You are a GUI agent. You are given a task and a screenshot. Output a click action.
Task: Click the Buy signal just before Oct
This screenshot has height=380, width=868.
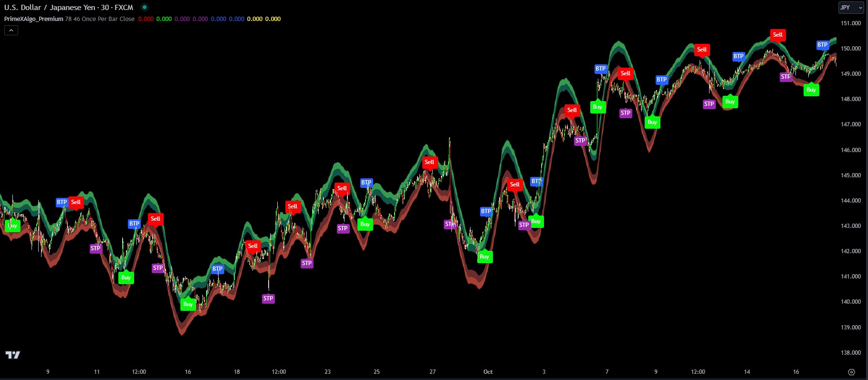[x=484, y=257]
